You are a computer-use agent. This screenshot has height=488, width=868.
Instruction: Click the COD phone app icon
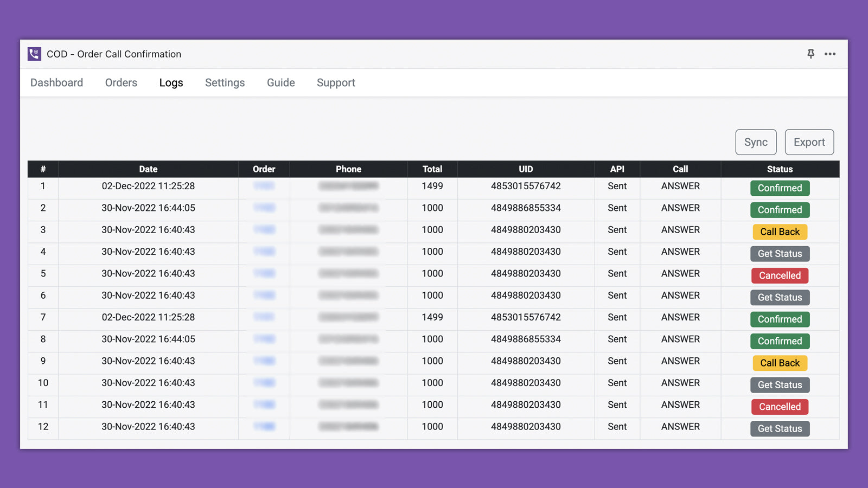33,54
